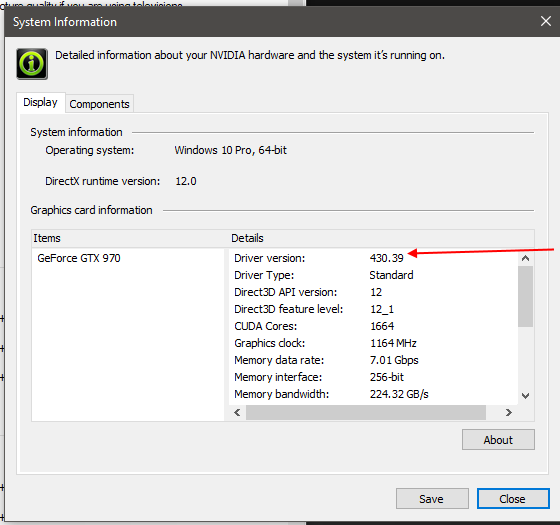Viewport: 560px width, 525px height.
Task: Click the horizontal scrollbar left arrow
Action: [x=237, y=413]
